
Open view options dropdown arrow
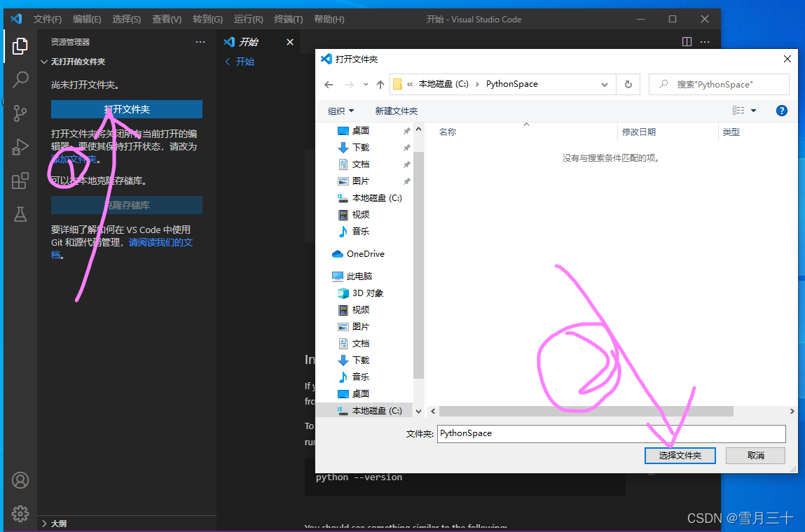pos(753,111)
